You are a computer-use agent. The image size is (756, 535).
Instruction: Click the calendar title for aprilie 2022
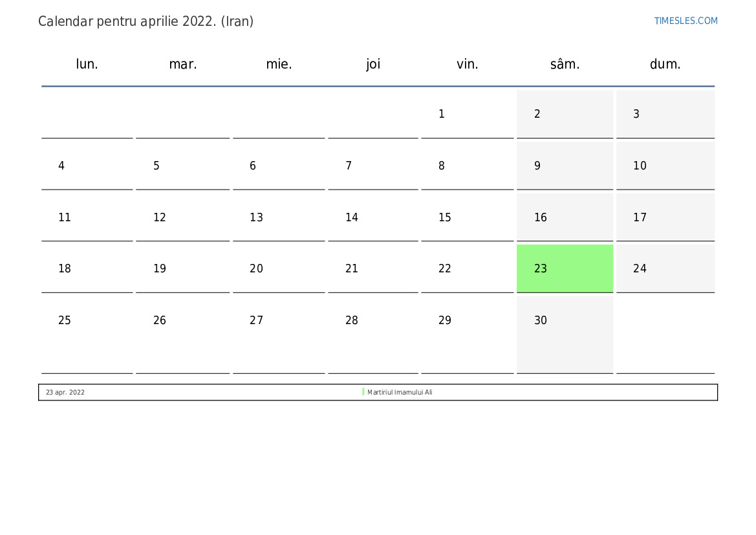146,21
